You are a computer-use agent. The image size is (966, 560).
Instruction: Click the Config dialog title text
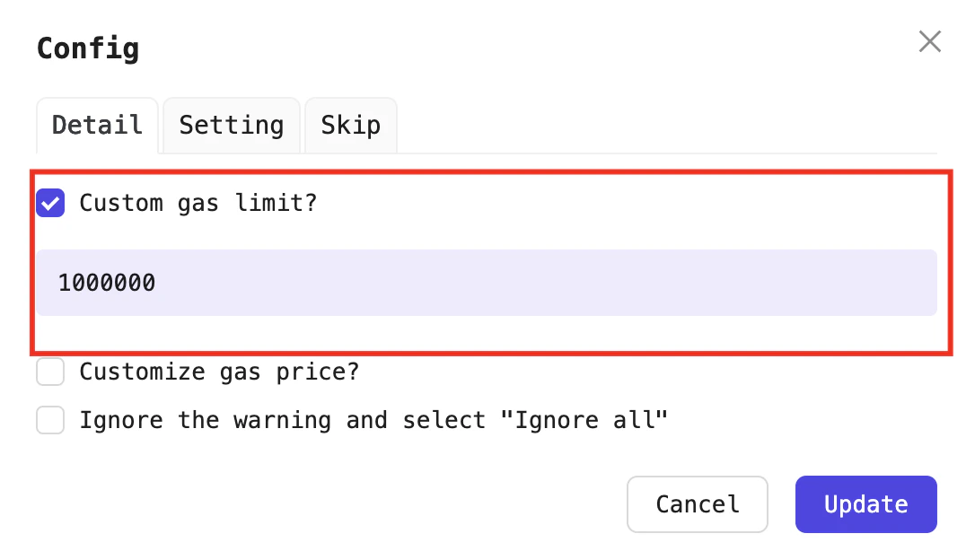(x=87, y=48)
